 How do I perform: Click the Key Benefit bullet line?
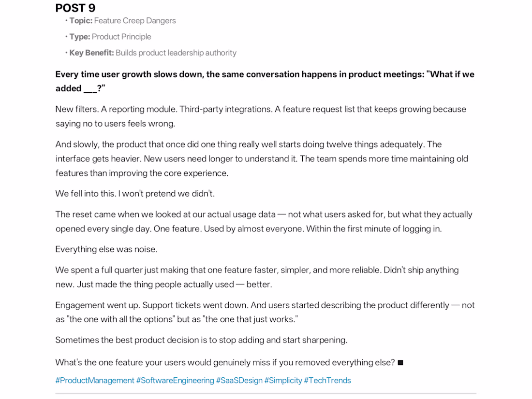tap(151, 53)
